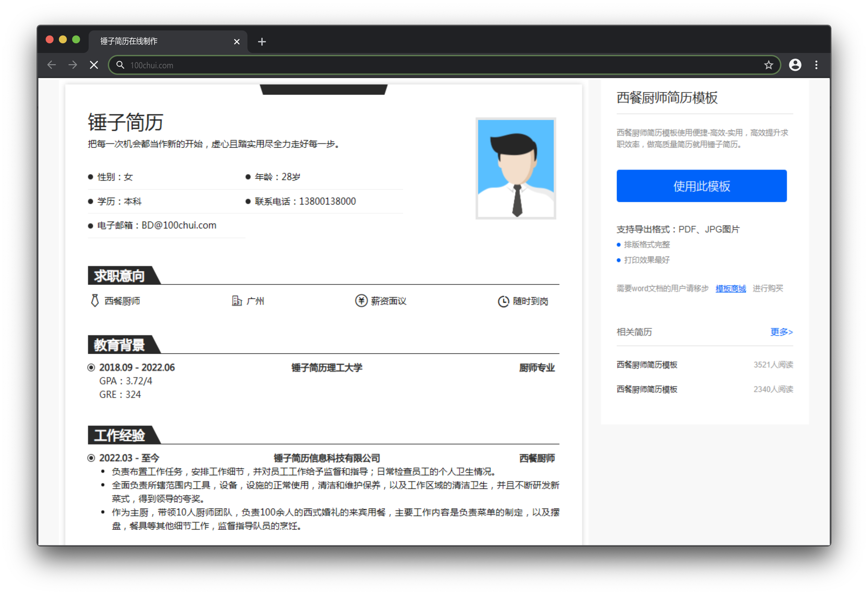The height and width of the screenshot is (595, 868).
Task: Click the 相关简历 label
Action: (634, 332)
